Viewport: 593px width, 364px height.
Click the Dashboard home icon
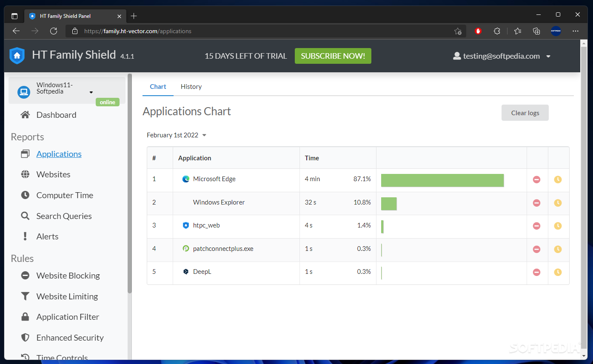click(25, 115)
